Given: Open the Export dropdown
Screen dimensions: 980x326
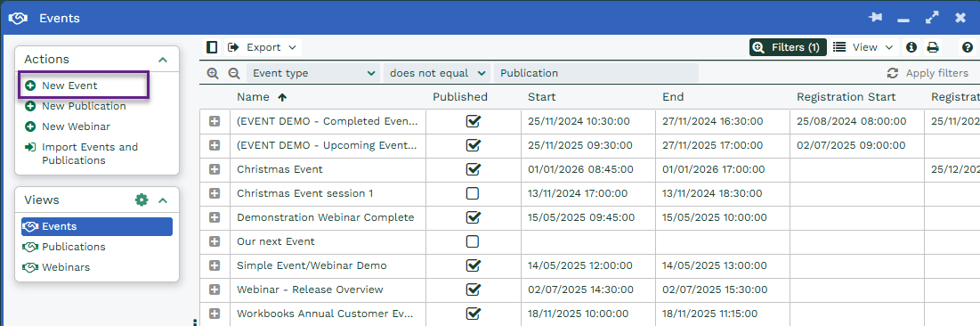Looking at the screenshot, I should [263, 47].
